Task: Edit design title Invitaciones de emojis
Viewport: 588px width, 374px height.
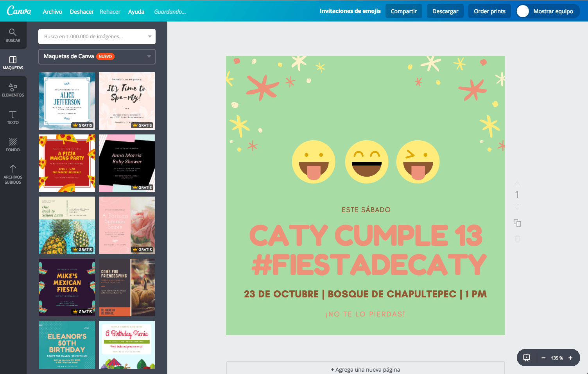Action: [350, 11]
